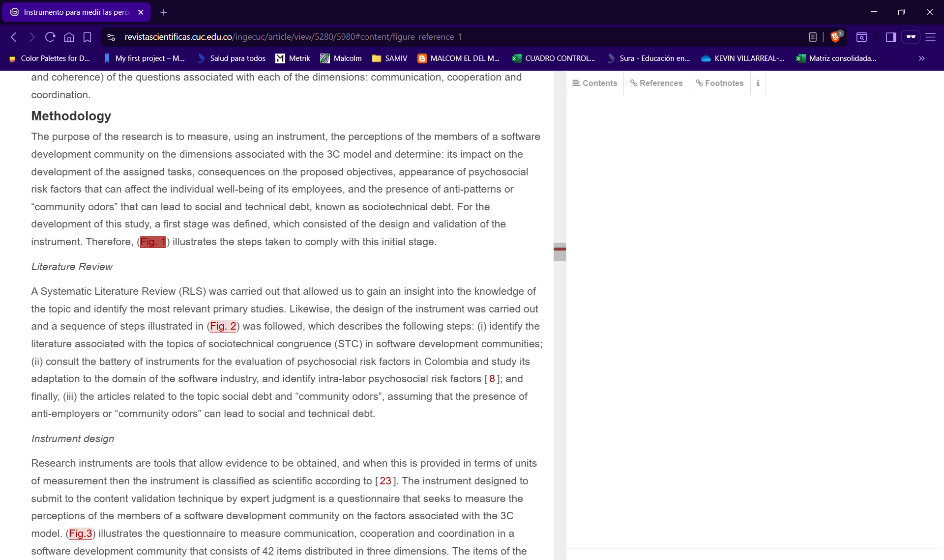Click the browser back arrow

[x=14, y=37]
